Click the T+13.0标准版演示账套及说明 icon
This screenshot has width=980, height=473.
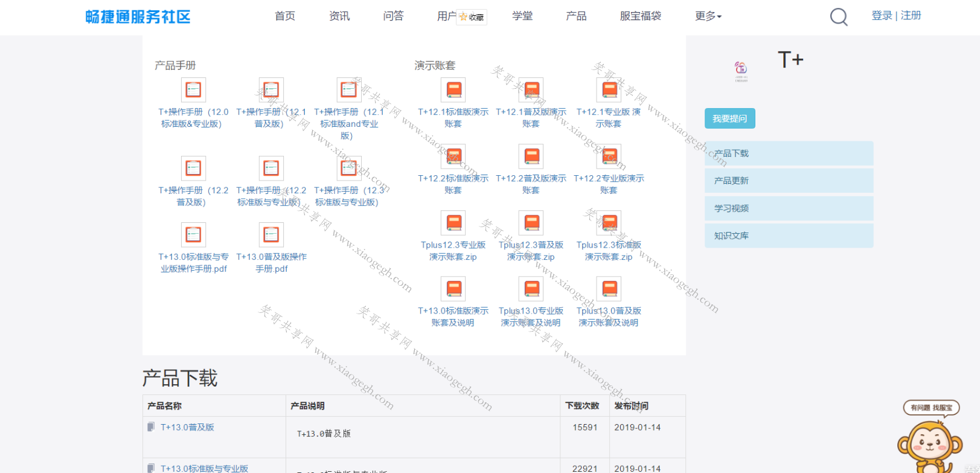click(x=453, y=289)
